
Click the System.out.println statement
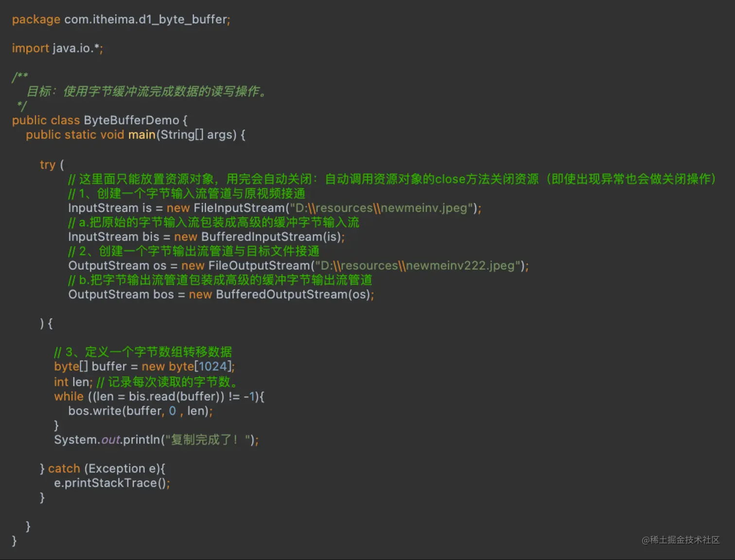pyautogui.click(x=156, y=440)
